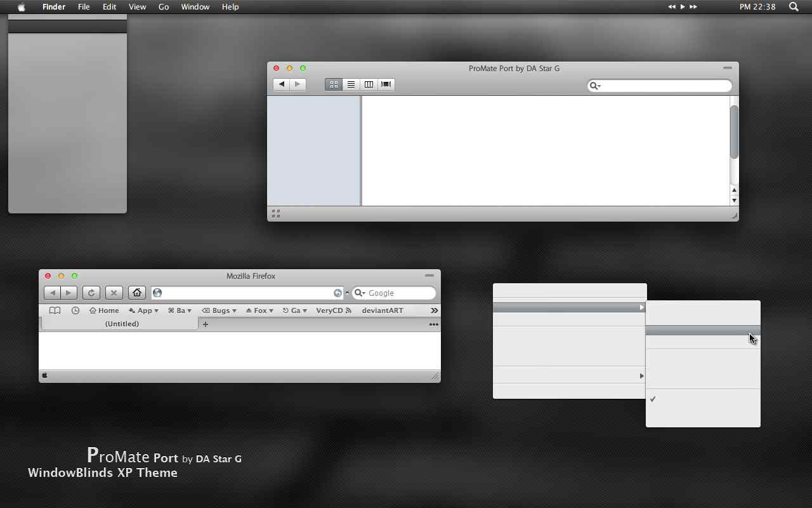
Task: Expand the App bookmarks folder
Action: pyautogui.click(x=143, y=311)
